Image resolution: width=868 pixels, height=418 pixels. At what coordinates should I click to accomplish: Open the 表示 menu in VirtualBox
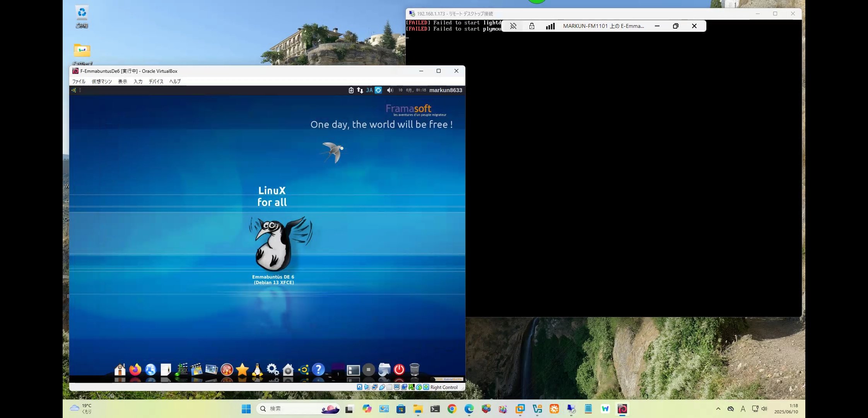(x=123, y=81)
